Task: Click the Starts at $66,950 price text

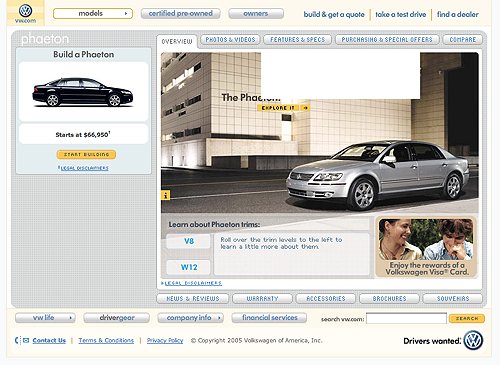Action: pyautogui.click(x=83, y=135)
